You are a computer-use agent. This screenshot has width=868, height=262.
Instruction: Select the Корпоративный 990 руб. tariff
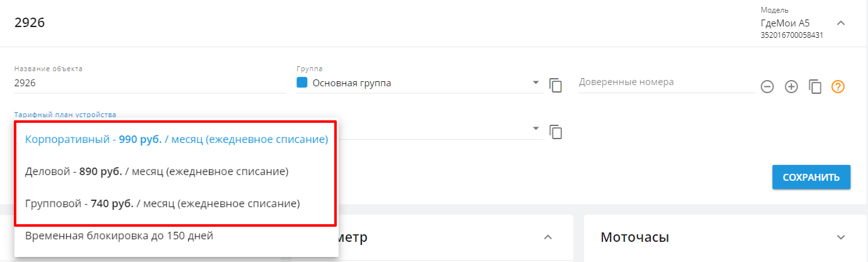(x=176, y=140)
